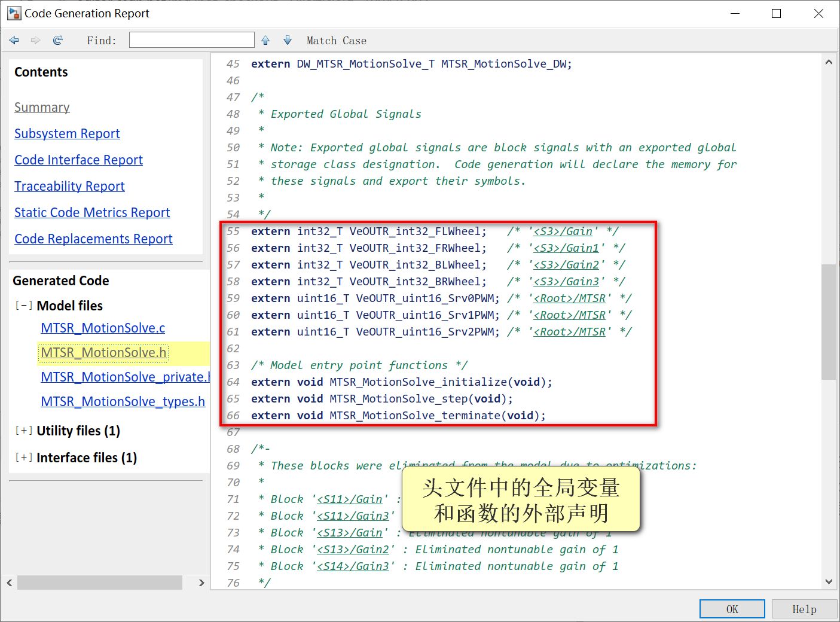Viewport: 840px width, 622px height.
Task: Follow the <S13>/Gain2 block link
Action: [x=353, y=550]
